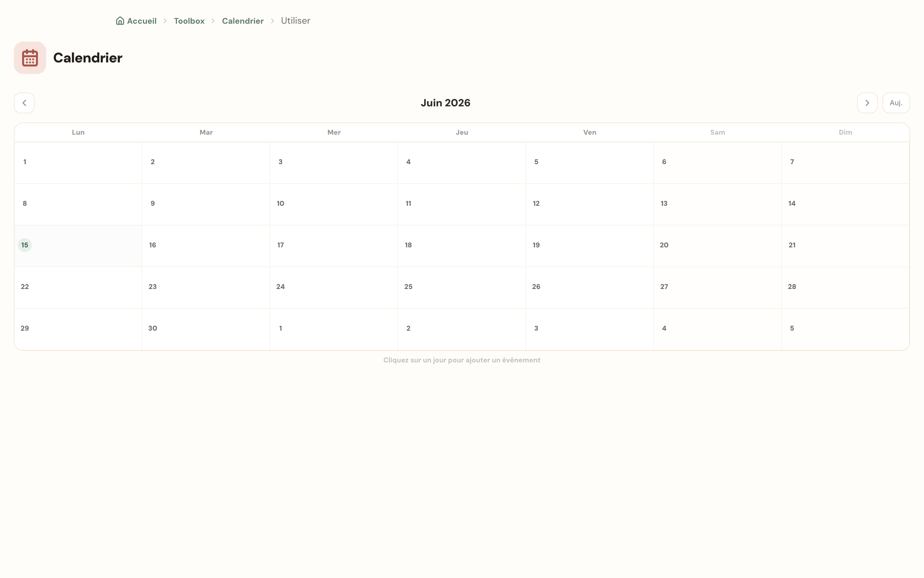Pick day 11 in the Jeu column
This screenshot has width=924, height=578.
462,205
